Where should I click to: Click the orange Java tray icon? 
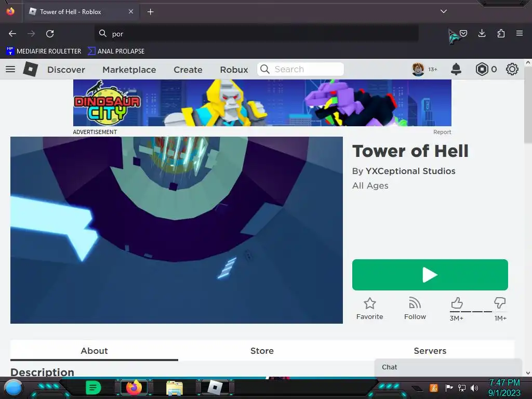coord(434,388)
